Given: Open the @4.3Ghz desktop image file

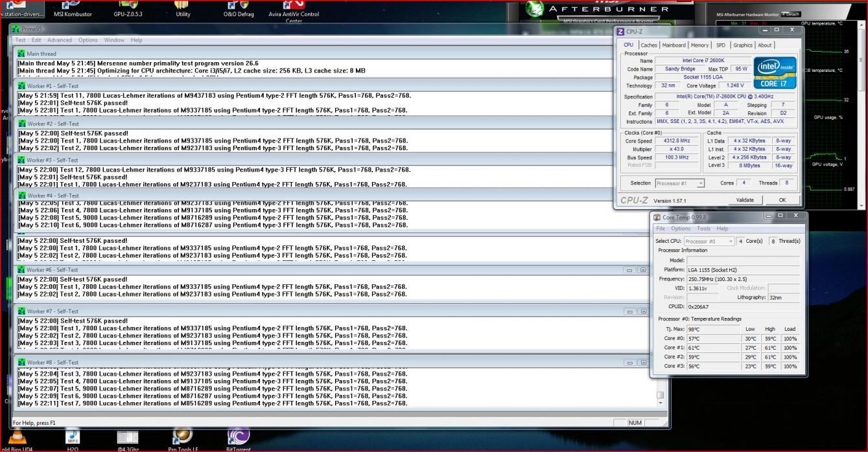Looking at the screenshot, I should [x=128, y=440].
